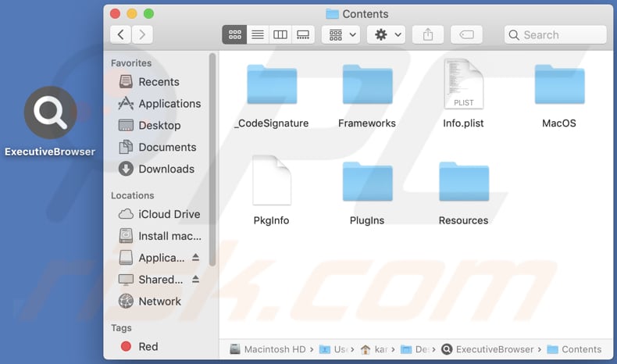This screenshot has width=617, height=364.
Task: Open Applications in the sidebar
Action: point(159,103)
